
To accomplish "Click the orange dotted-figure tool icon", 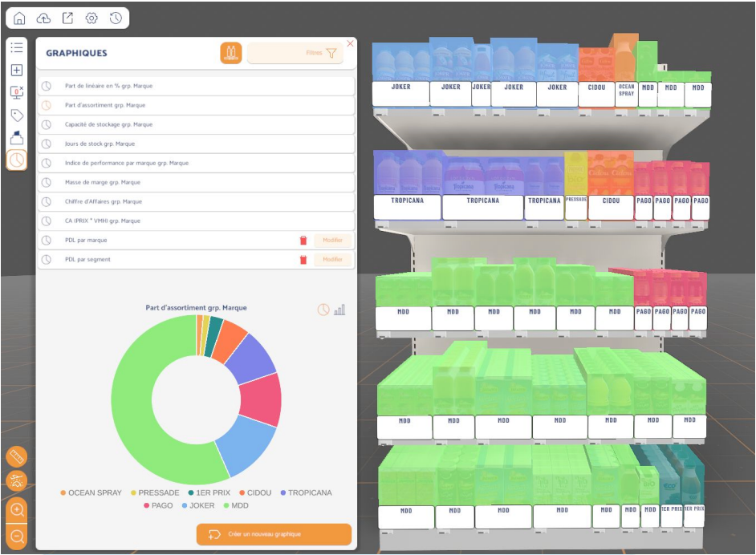I will 17,480.
